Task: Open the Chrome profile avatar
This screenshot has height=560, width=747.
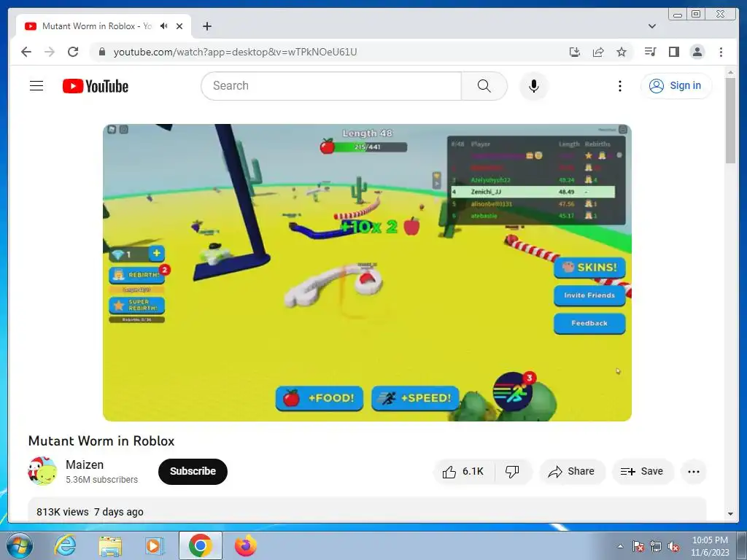Action: pyautogui.click(x=697, y=52)
